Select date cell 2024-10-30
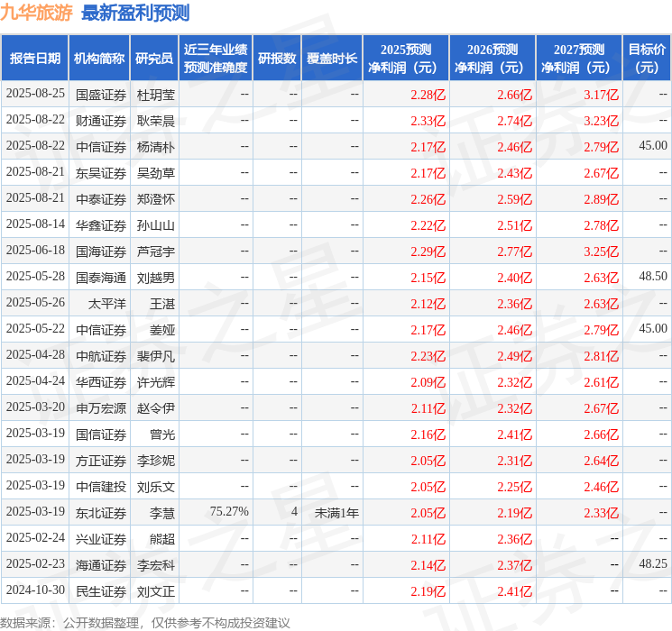Screen dimensions: 672x631 click(35, 590)
